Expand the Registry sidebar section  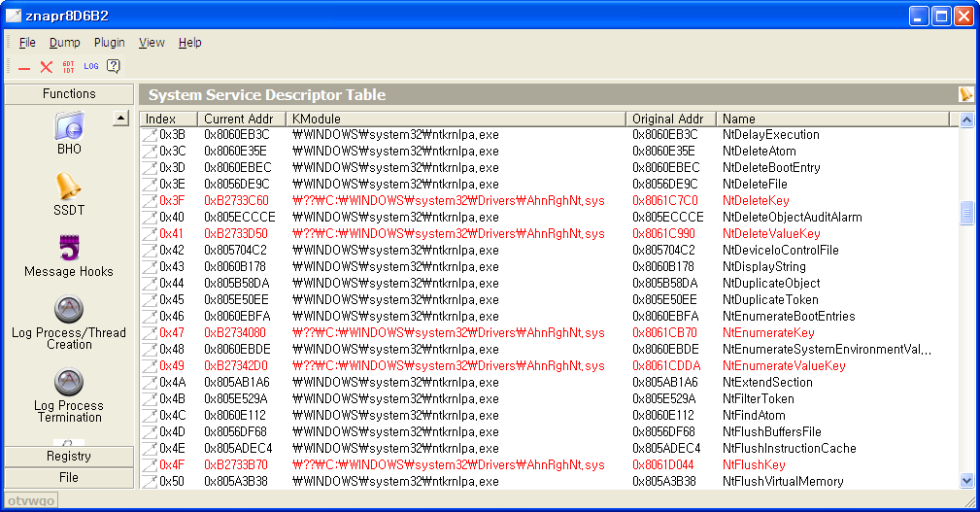(x=69, y=457)
